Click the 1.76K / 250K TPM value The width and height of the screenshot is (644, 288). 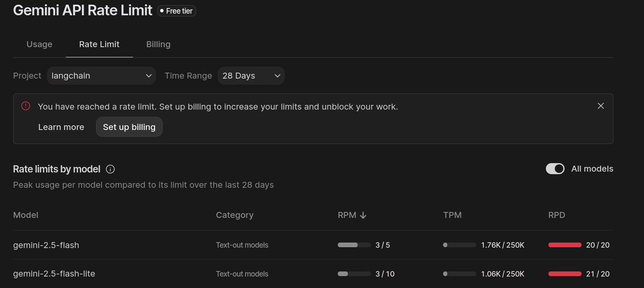502,245
